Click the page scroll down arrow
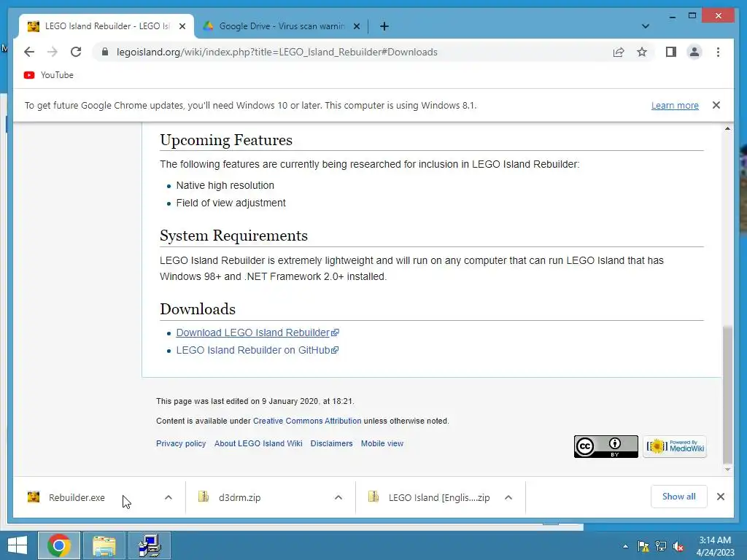 [x=727, y=470]
